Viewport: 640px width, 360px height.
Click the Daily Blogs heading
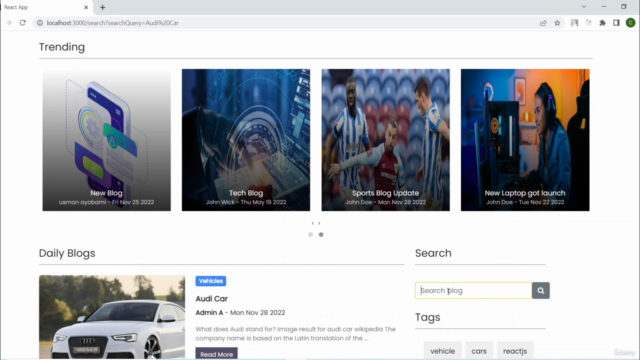tap(67, 253)
